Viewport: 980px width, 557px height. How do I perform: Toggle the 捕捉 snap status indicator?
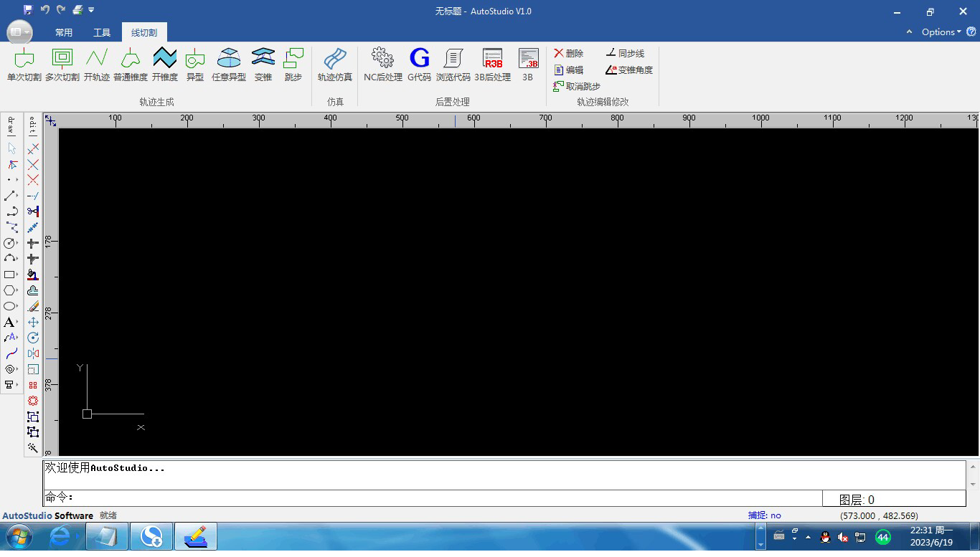[x=764, y=515]
